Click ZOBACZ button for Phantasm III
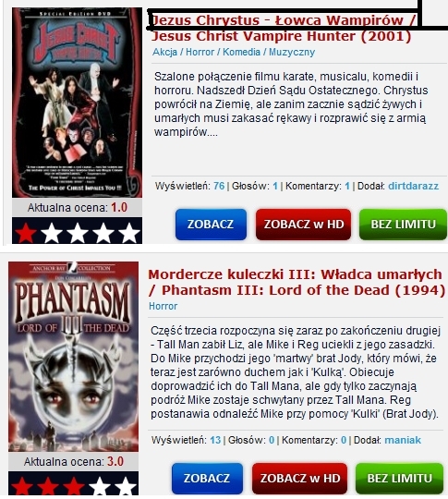 click(x=207, y=479)
